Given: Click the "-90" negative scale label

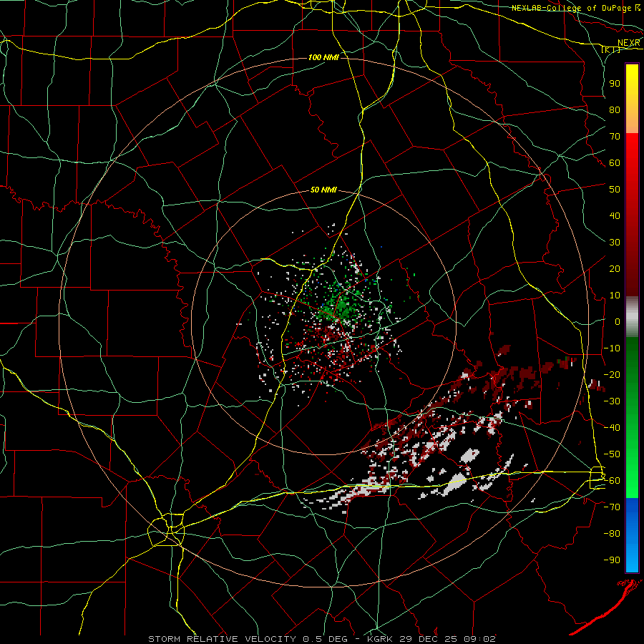Looking at the screenshot, I should [x=612, y=560].
